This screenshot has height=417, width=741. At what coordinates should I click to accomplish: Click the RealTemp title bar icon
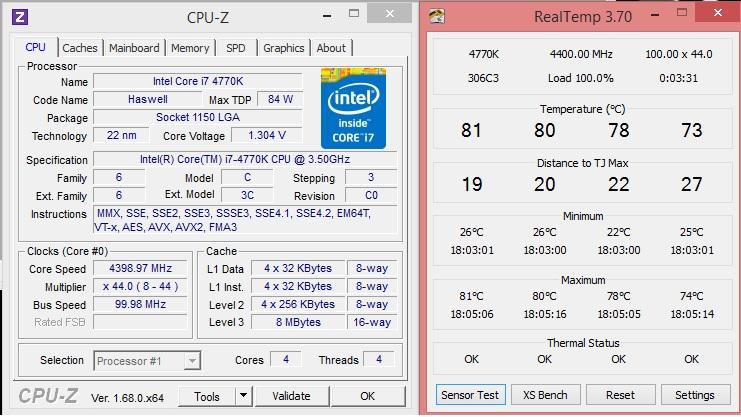pos(437,16)
